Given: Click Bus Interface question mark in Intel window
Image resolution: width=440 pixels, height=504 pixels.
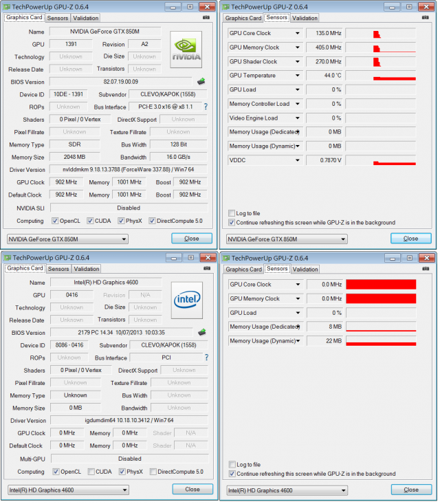Looking at the screenshot, I should [x=207, y=358].
